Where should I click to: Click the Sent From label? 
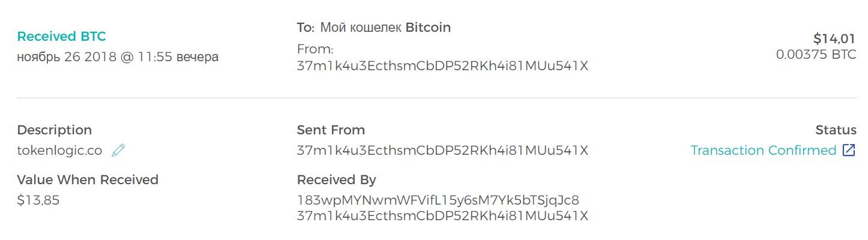[x=331, y=130]
